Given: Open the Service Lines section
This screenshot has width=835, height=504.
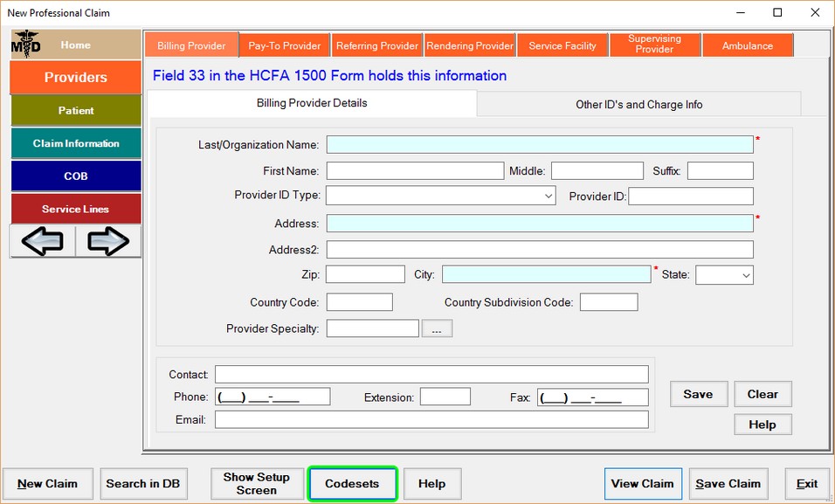Looking at the screenshot, I should coord(76,209).
